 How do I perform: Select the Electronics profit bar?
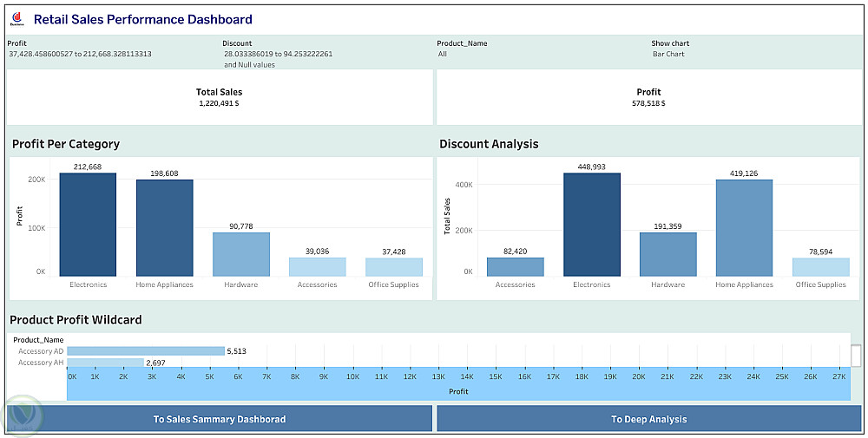(88, 225)
